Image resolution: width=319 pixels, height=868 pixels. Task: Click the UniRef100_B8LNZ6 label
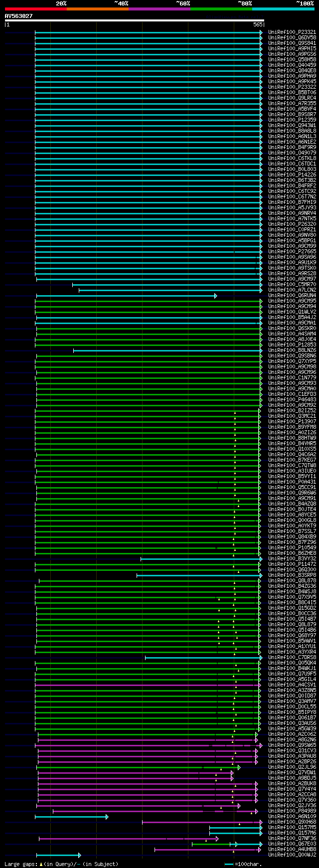point(292,350)
